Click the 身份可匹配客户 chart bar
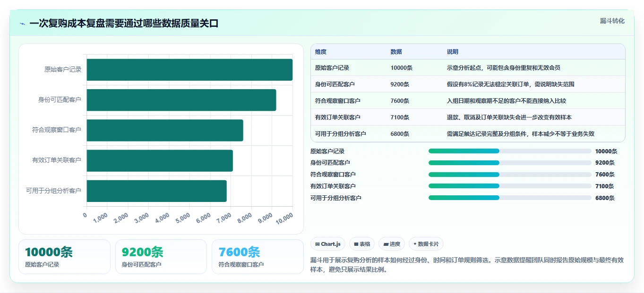 pos(181,100)
